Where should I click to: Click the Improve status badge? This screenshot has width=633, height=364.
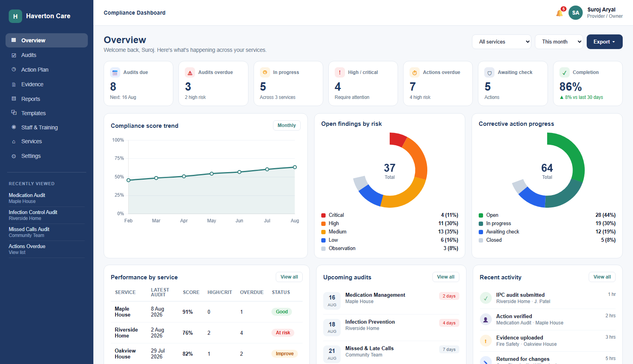(x=284, y=354)
